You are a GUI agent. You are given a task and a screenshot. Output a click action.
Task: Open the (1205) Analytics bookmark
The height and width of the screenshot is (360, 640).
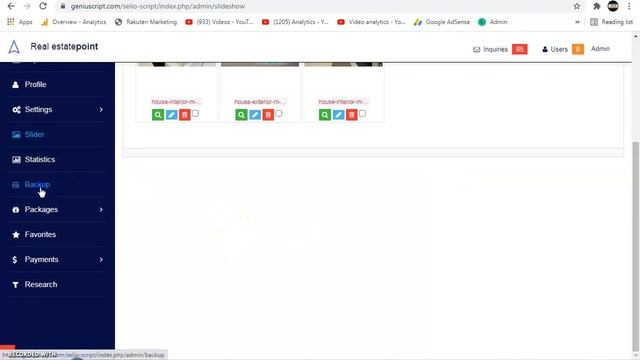296,22
